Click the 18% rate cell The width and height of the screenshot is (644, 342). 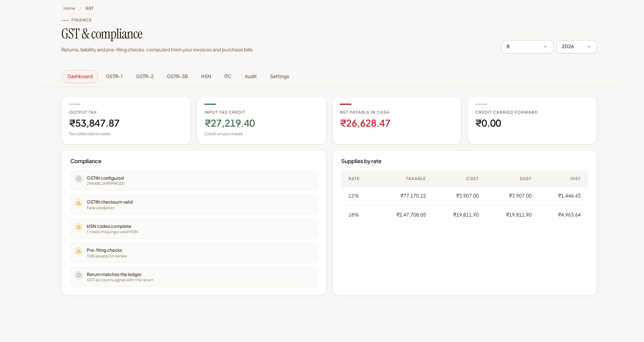click(354, 215)
